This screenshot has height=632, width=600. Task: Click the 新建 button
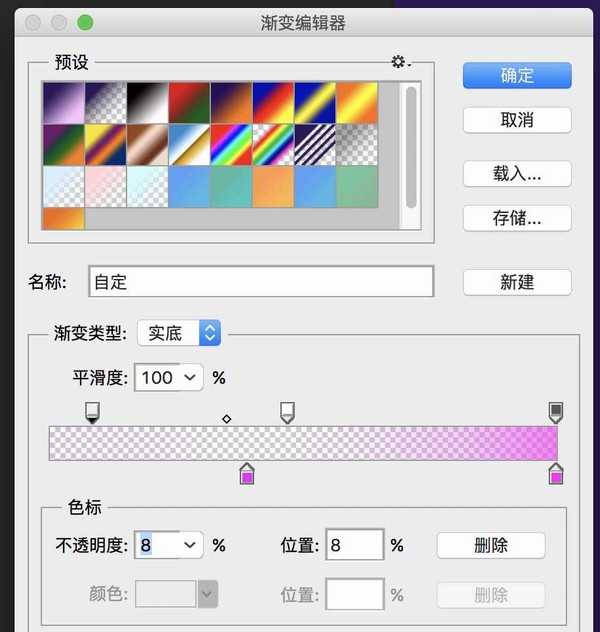(517, 282)
